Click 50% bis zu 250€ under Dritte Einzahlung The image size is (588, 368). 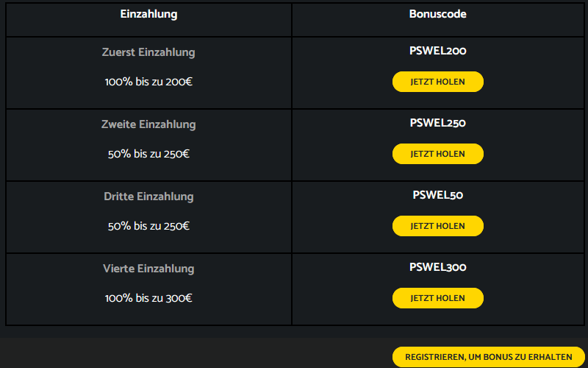(x=148, y=226)
